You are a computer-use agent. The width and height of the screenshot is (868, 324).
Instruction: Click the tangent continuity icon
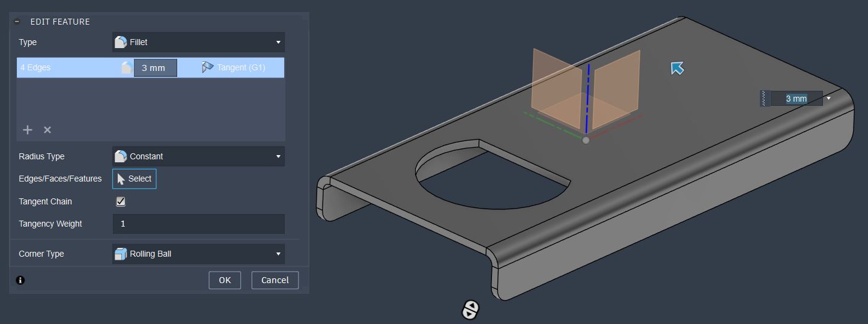pos(208,67)
